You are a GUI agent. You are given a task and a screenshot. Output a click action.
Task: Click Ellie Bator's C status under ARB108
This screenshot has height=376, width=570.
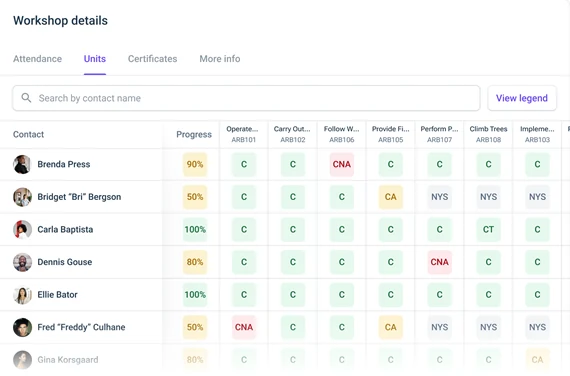point(488,295)
